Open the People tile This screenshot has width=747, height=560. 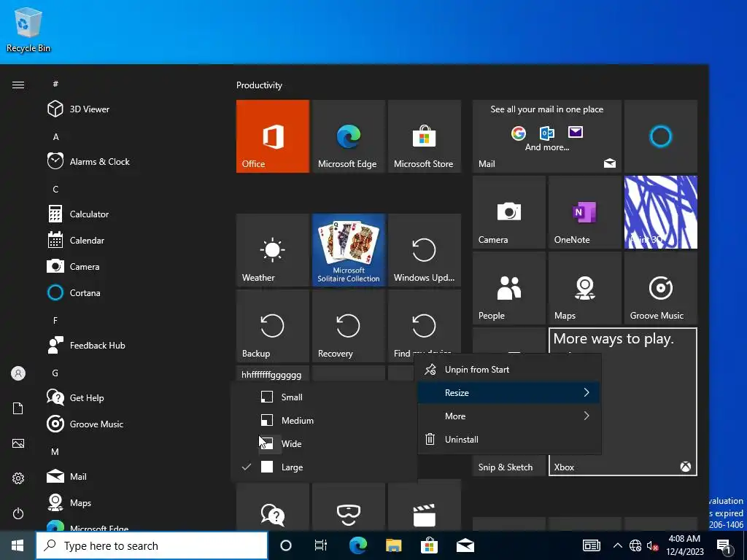tap(508, 288)
